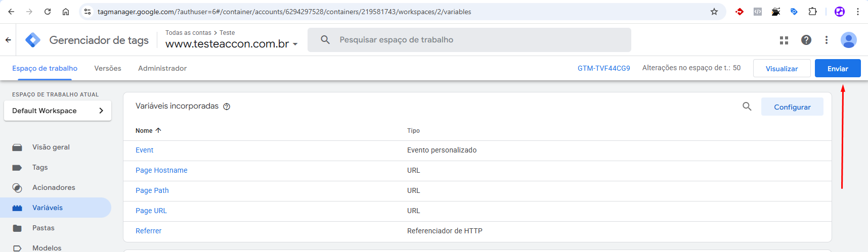
Task: Focus the Pesquisar espaço de trabalho field
Action: click(x=469, y=40)
